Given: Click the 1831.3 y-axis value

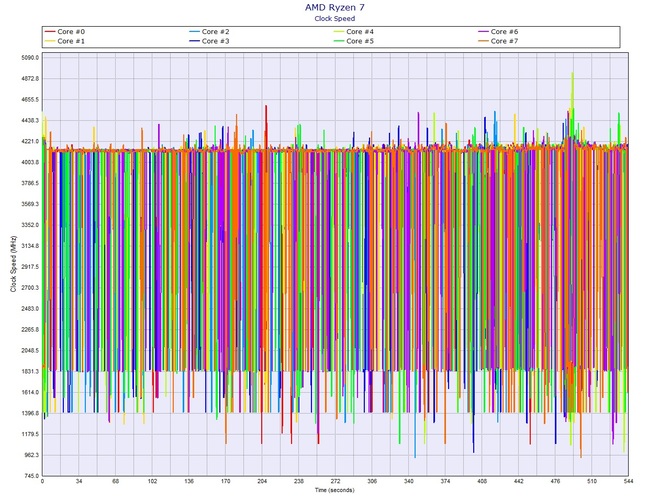Looking at the screenshot, I should point(30,372).
